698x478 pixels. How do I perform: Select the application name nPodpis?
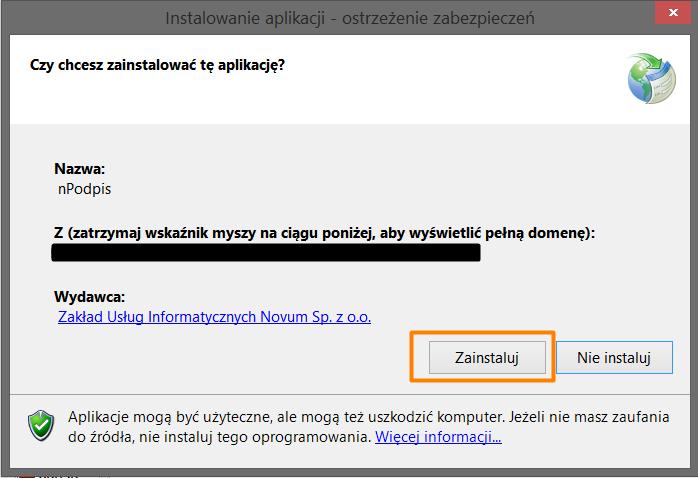click(x=84, y=189)
